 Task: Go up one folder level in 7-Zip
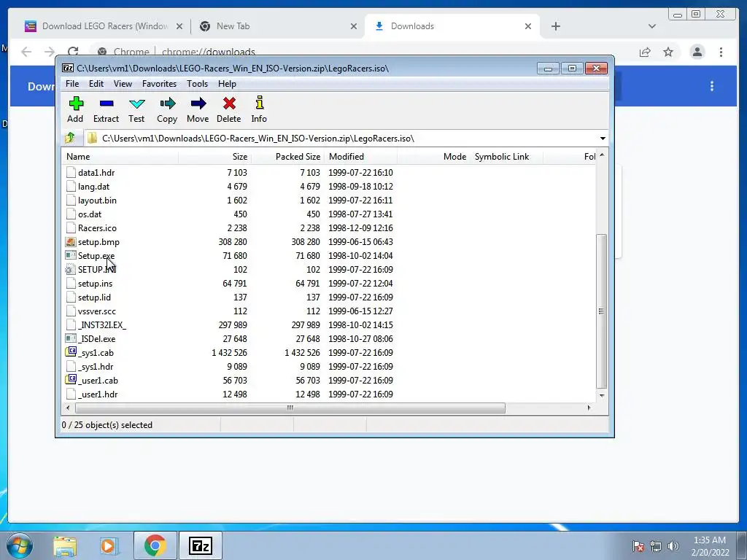point(70,138)
